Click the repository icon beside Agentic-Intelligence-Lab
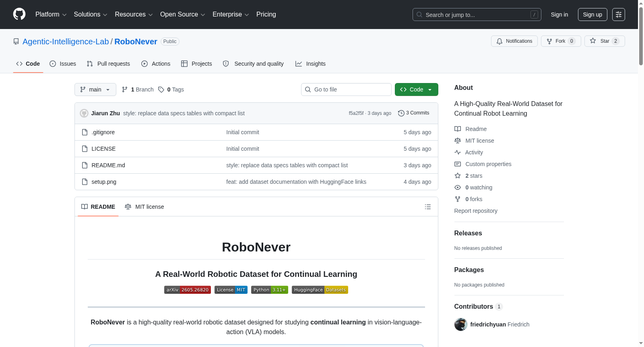The height and width of the screenshot is (347, 644). tap(16, 42)
